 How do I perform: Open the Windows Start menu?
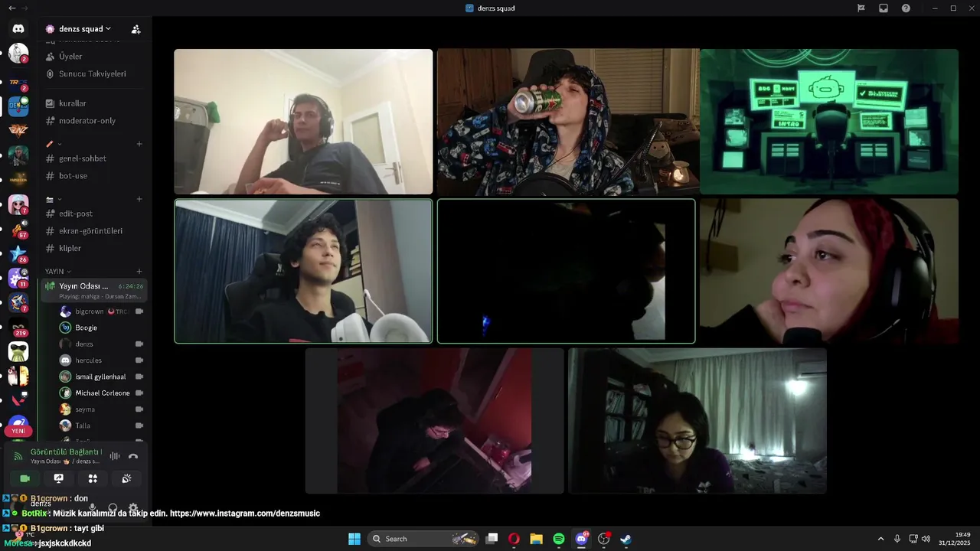pos(354,539)
